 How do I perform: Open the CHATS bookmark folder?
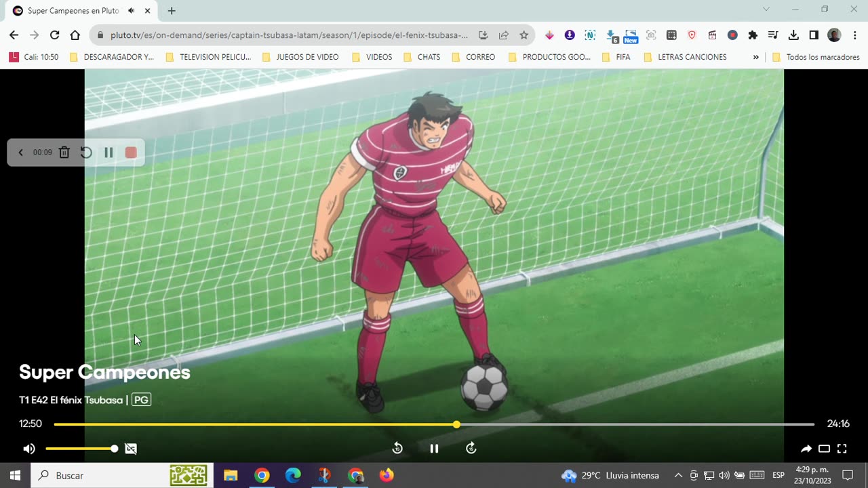[422, 57]
